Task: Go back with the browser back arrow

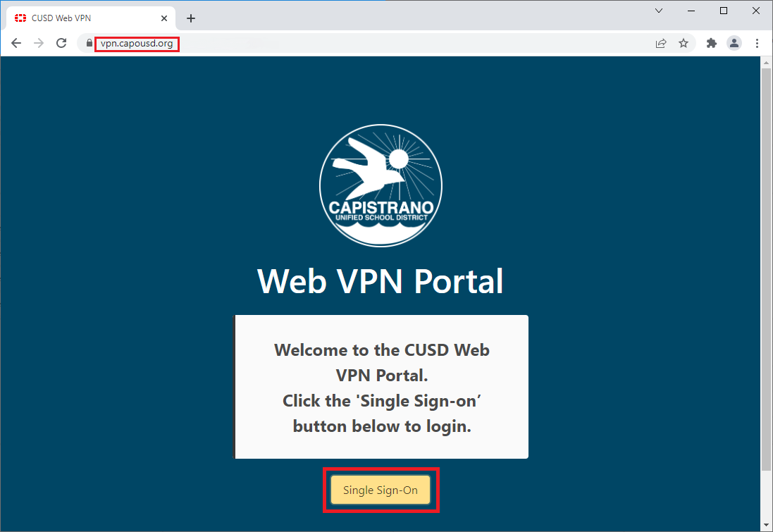Action: (x=16, y=44)
